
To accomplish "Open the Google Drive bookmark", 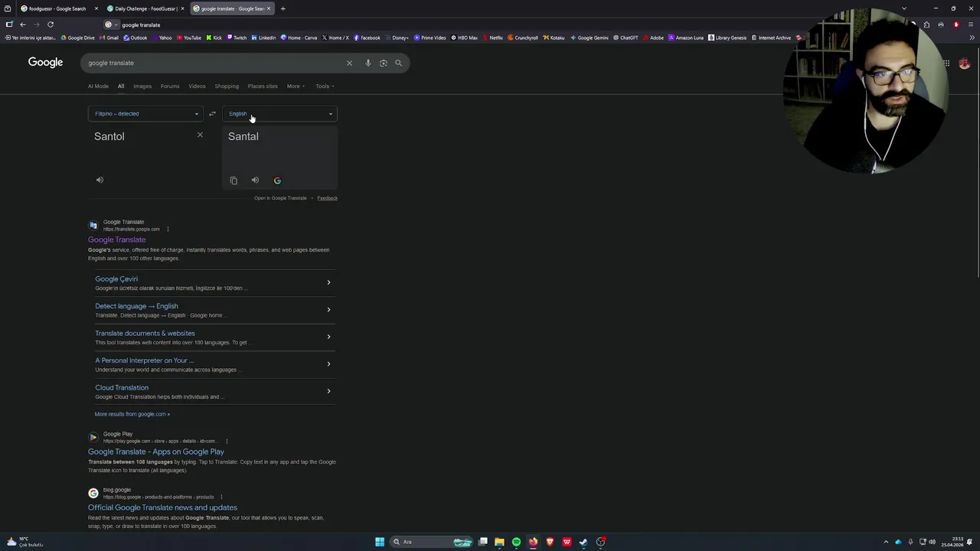I will pos(78,37).
